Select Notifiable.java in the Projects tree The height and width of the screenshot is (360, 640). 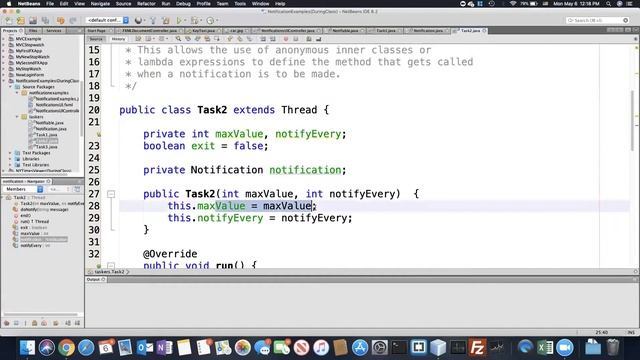[49, 122]
